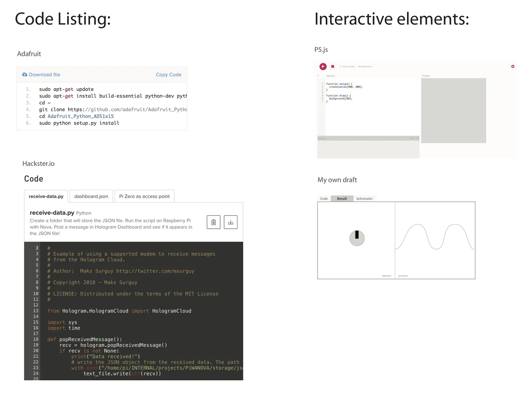Image resolution: width=532 pixels, height=405 pixels.
Task: Fold the draw() function at line 5
Action: tap(324, 96)
